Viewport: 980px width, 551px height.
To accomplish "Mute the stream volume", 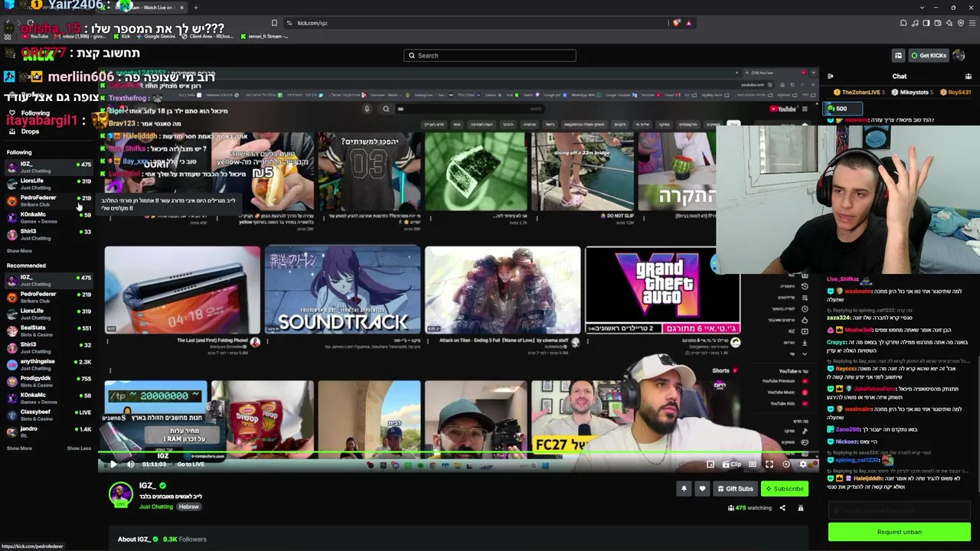I will [130, 465].
